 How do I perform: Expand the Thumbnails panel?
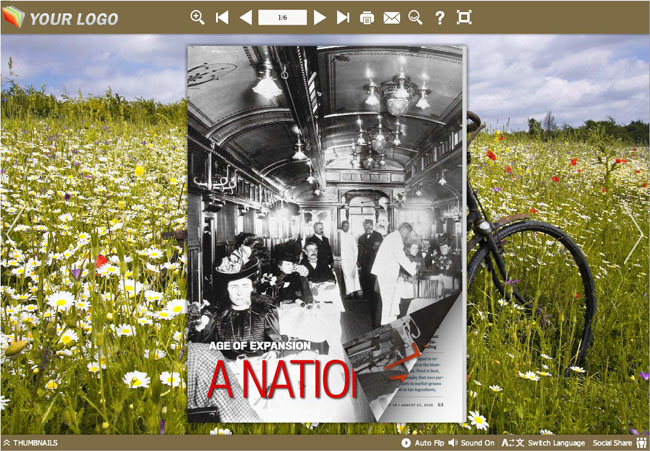point(32,442)
